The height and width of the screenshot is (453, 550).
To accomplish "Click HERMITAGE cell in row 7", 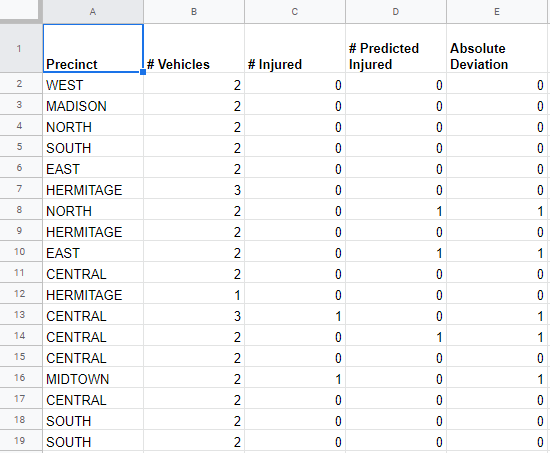I will pyautogui.click(x=93, y=189).
